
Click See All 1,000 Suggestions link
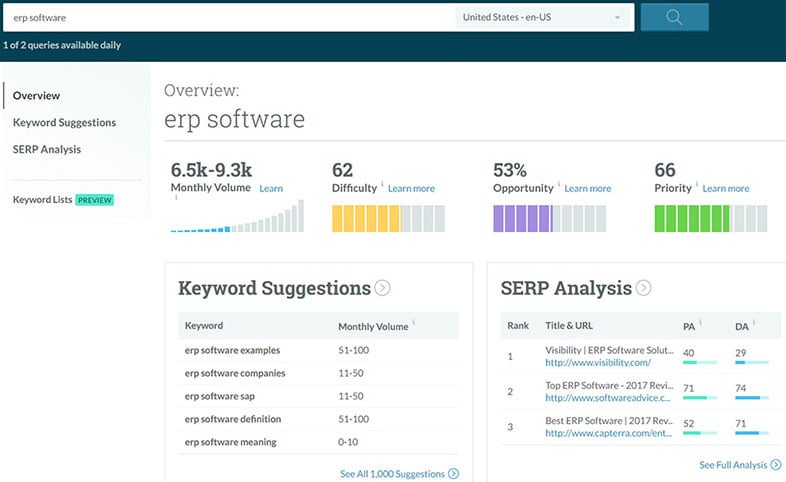[398, 474]
